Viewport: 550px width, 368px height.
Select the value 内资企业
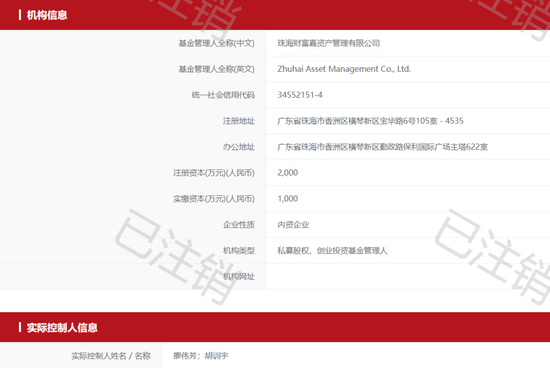293,225
